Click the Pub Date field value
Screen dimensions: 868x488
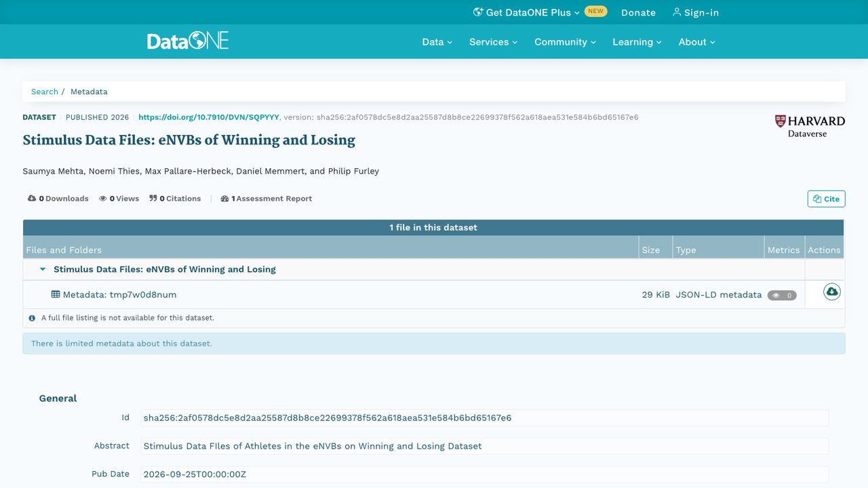point(485,474)
